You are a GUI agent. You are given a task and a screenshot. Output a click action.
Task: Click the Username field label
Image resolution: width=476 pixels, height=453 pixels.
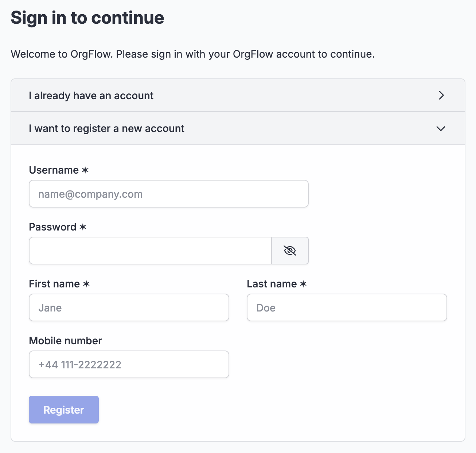tap(54, 170)
